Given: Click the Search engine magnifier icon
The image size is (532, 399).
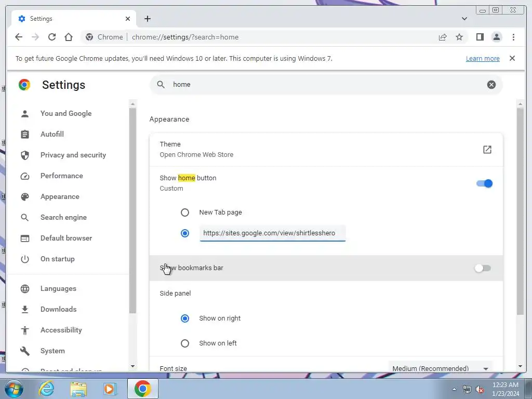Looking at the screenshot, I should [x=25, y=218].
